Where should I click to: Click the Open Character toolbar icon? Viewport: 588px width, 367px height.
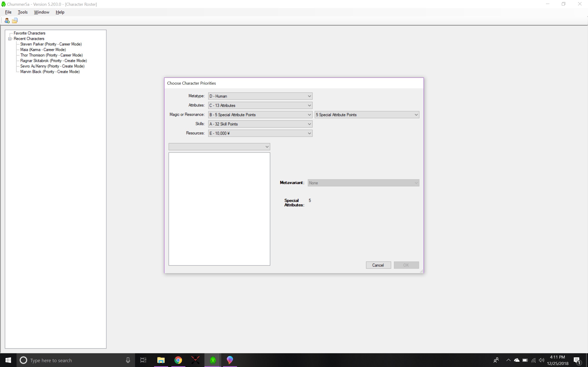(x=15, y=20)
